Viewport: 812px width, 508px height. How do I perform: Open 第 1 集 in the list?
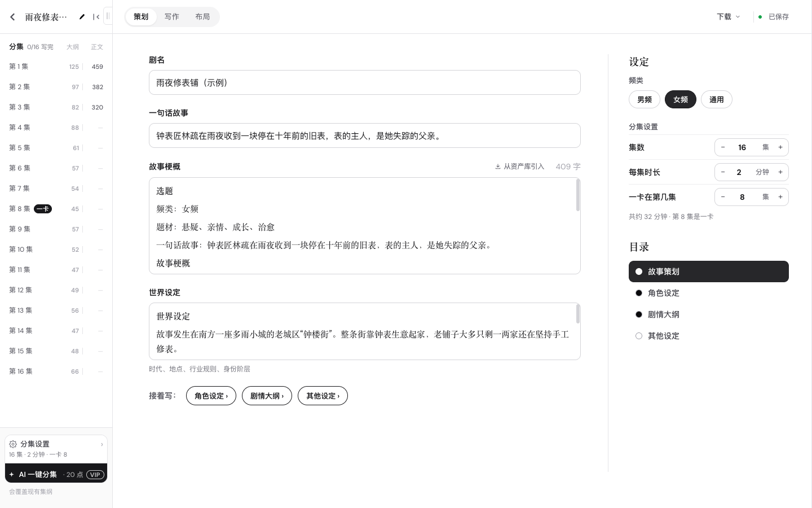(x=56, y=67)
